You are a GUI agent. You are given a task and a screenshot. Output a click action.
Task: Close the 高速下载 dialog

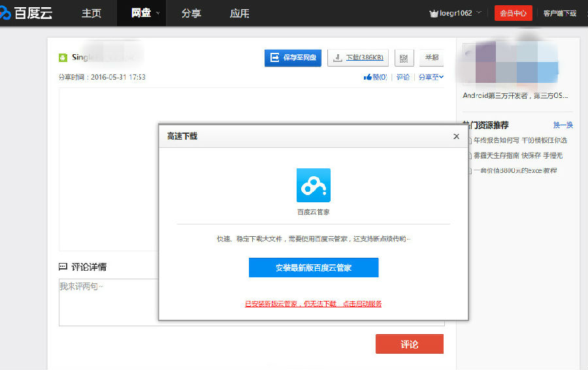pyautogui.click(x=456, y=136)
